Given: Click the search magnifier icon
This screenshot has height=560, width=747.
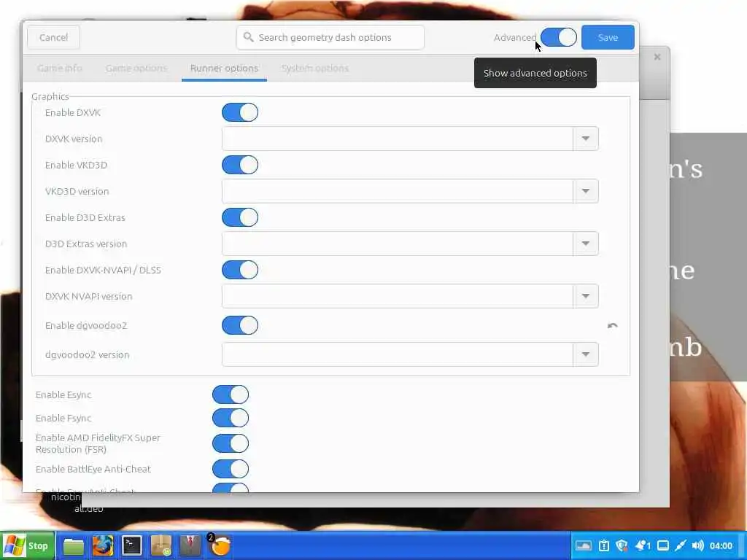Looking at the screenshot, I should (x=248, y=37).
